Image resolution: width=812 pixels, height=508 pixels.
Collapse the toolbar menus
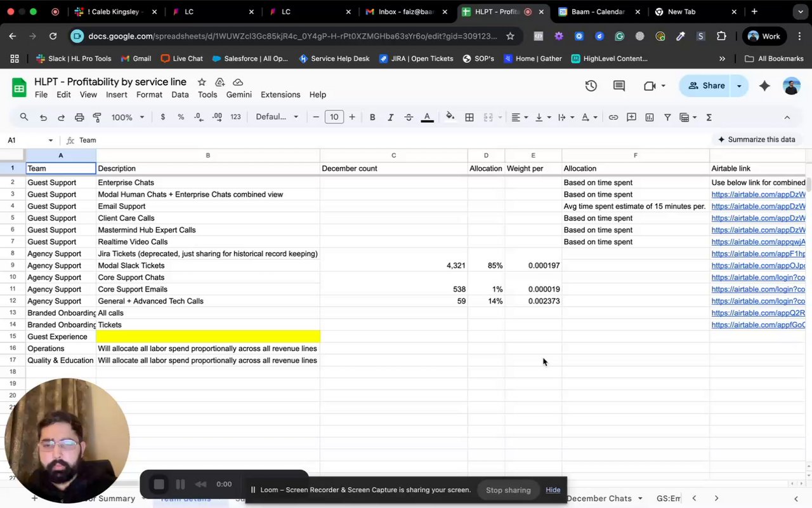pos(787,117)
